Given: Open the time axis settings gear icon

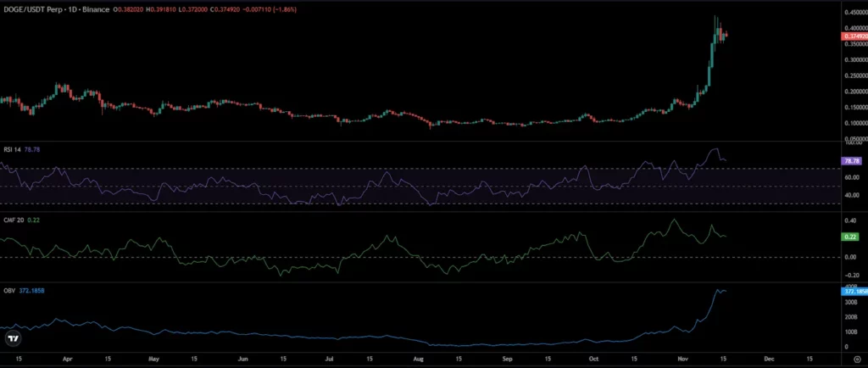Looking at the screenshot, I should pos(858,360).
